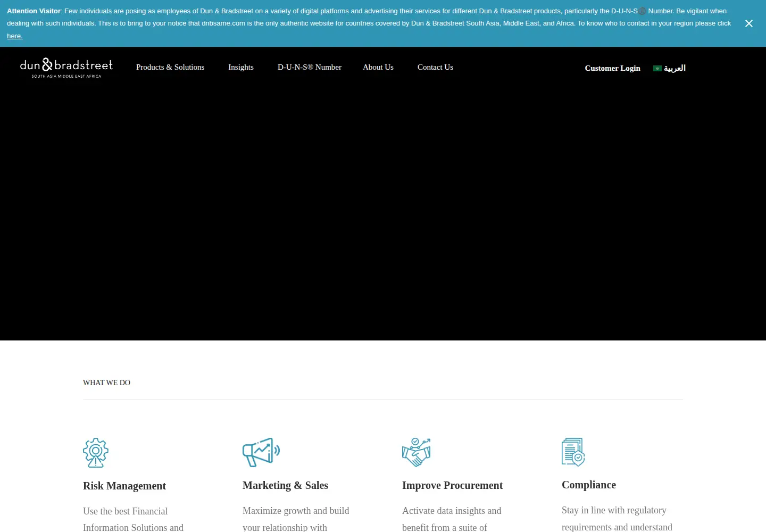Open the Insights menu
766x532 pixels.
(x=241, y=67)
